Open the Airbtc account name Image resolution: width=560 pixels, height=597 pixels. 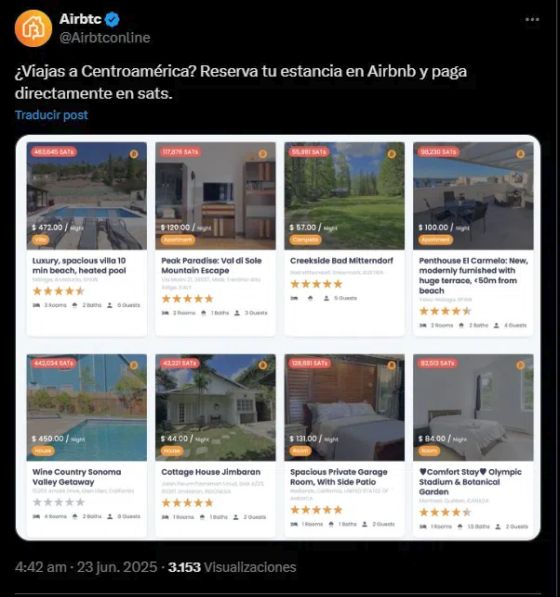pos(80,19)
